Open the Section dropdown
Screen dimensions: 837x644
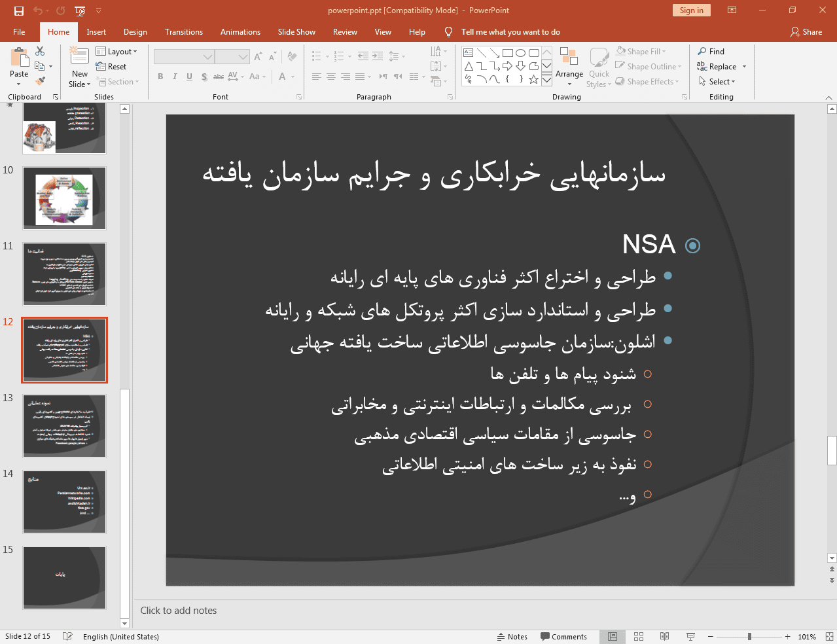click(118, 82)
